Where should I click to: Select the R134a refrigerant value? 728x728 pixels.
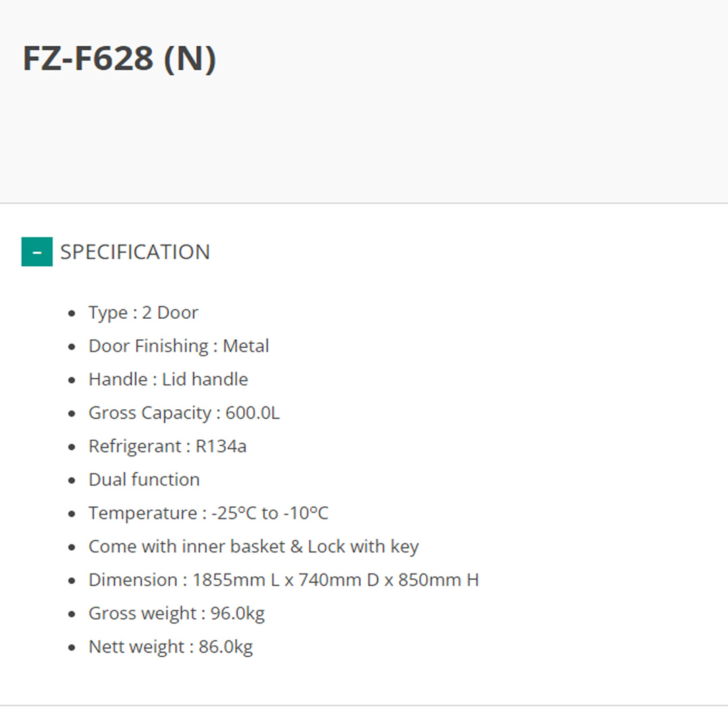[221, 446]
